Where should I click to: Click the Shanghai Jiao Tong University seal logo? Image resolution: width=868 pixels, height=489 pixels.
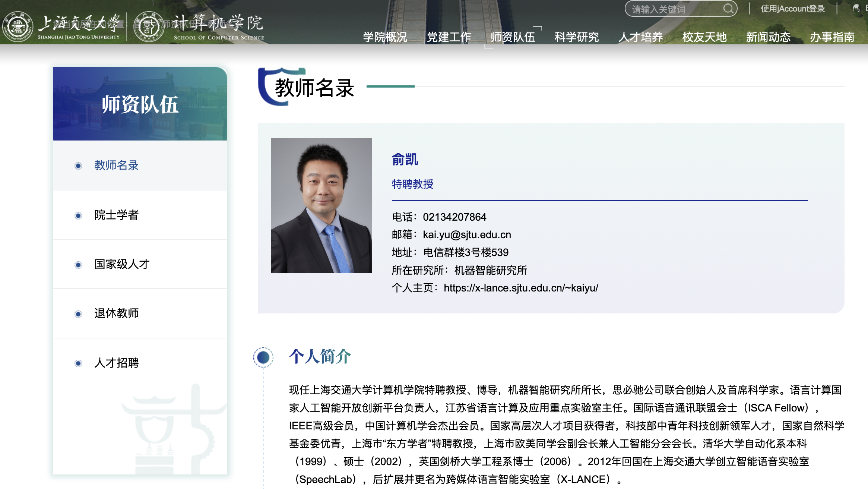coord(18,27)
